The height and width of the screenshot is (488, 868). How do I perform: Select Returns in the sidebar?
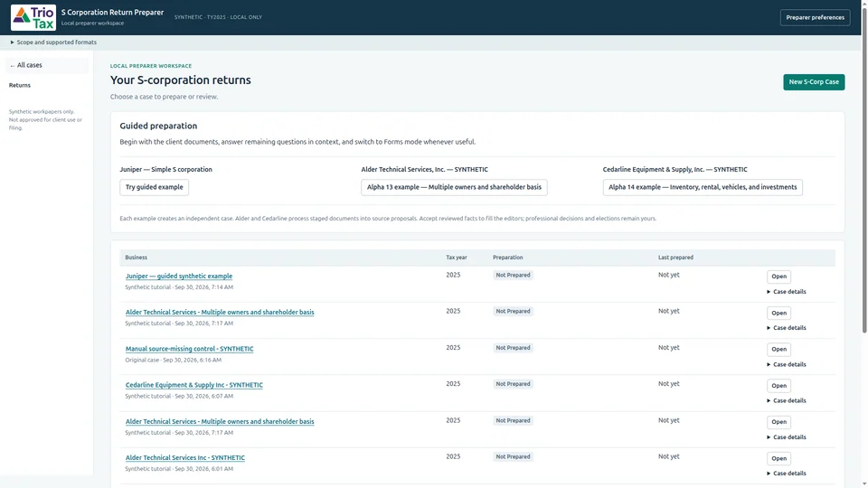pos(20,85)
